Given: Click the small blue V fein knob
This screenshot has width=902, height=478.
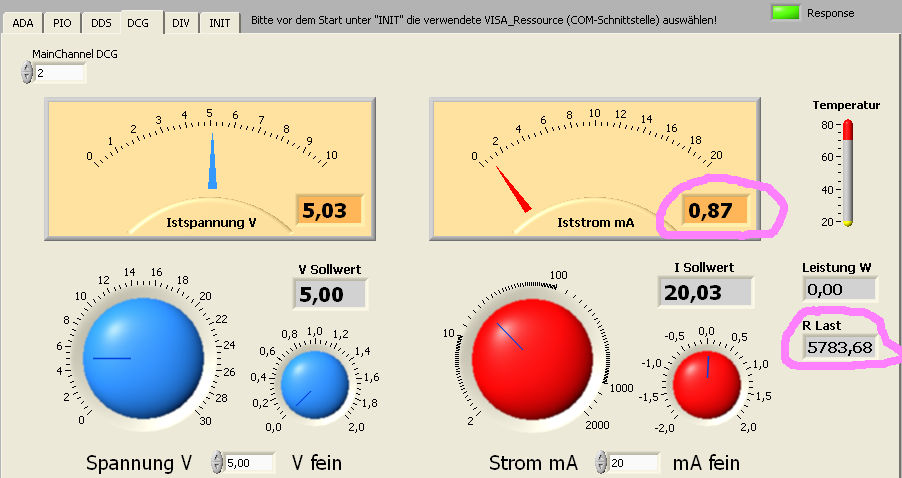Looking at the screenshot, I should click(314, 383).
